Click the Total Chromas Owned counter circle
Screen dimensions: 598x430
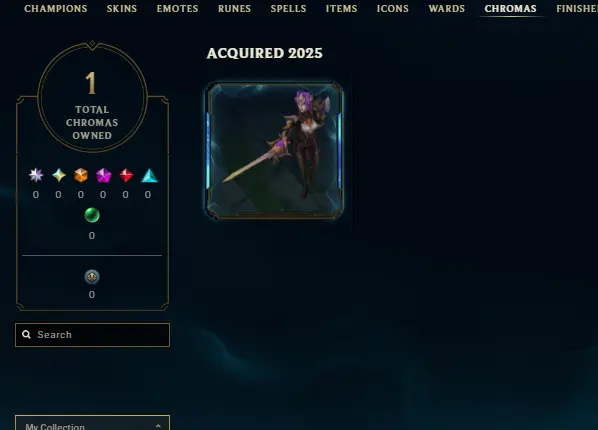pyautogui.click(x=92, y=98)
